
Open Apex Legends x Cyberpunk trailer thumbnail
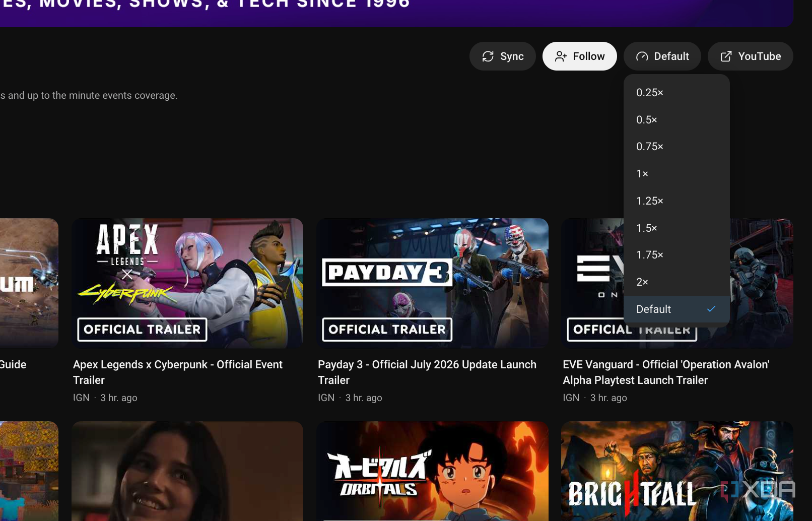(x=187, y=283)
